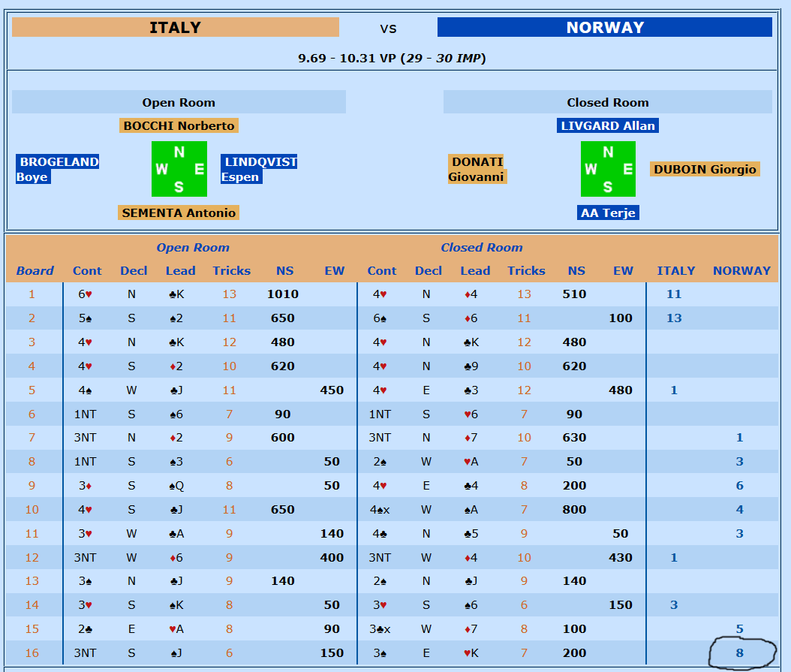Open board 16 details

(x=32, y=653)
